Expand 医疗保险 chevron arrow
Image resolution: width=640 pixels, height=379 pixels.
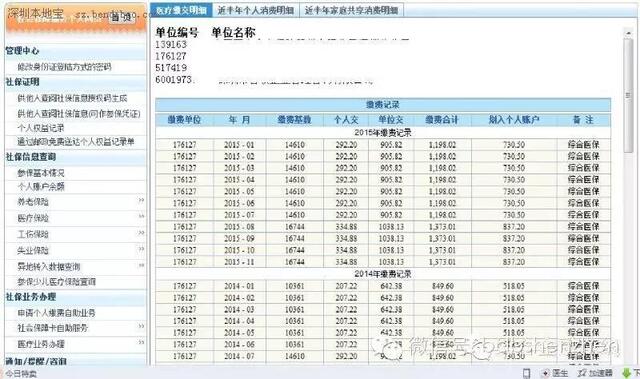pyautogui.click(x=141, y=216)
